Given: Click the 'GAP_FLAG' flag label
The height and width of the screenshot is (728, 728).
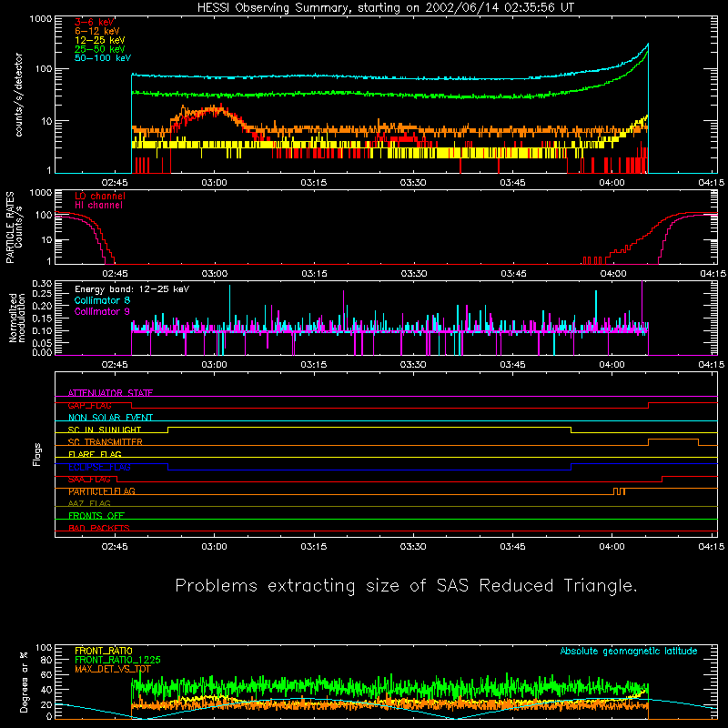Looking at the screenshot, I should click(89, 405).
